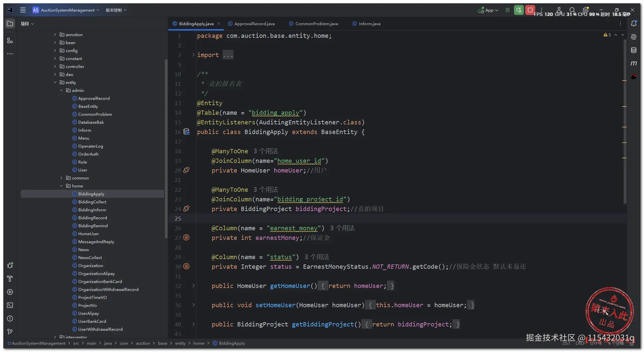Switch to the Inform.java tab
Image resolution: width=644 pixels, height=352 pixels.
[x=366, y=24]
